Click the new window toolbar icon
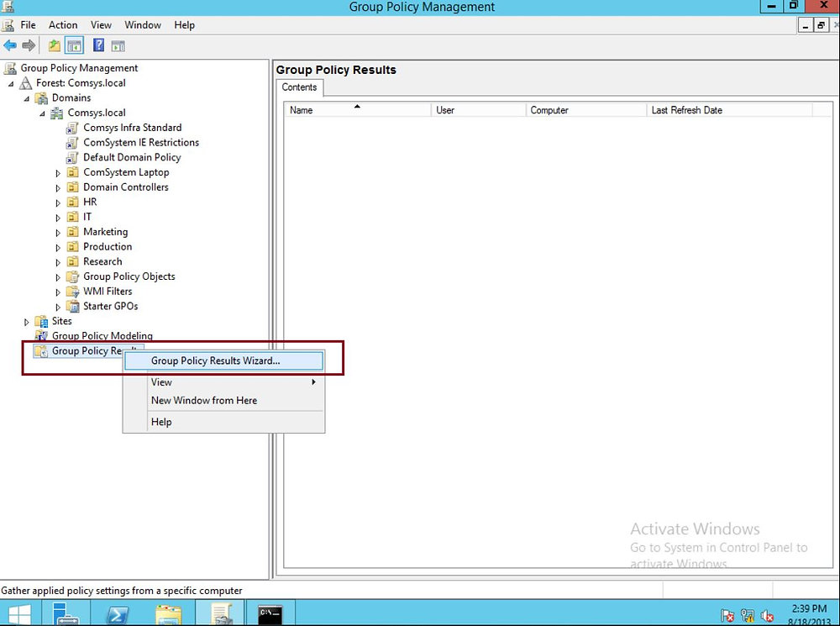840x626 pixels. coord(118,45)
